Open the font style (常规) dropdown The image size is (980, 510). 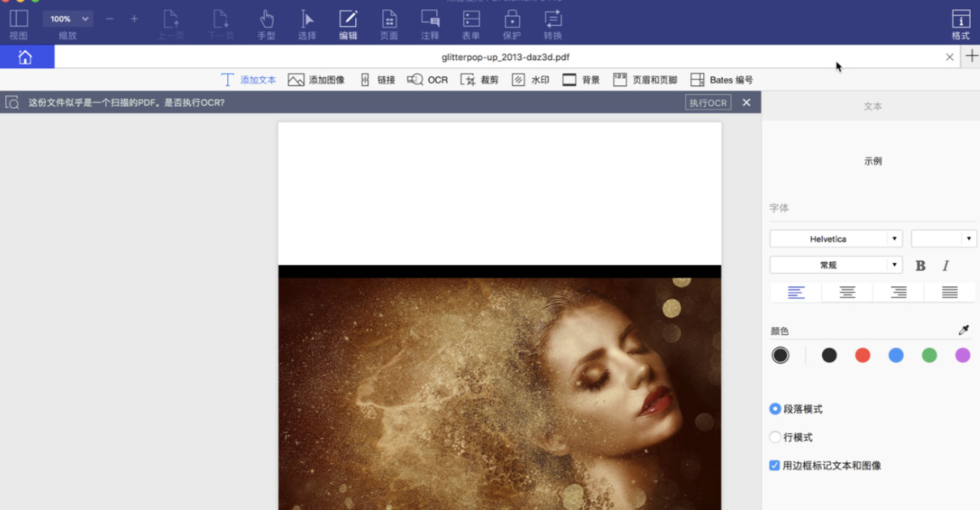coord(836,265)
